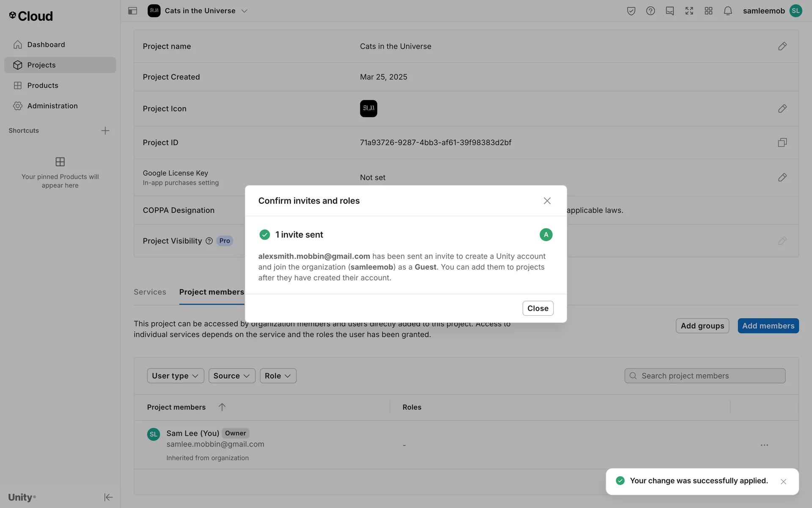Expand the Role filter dropdown

(x=278, y=375)
